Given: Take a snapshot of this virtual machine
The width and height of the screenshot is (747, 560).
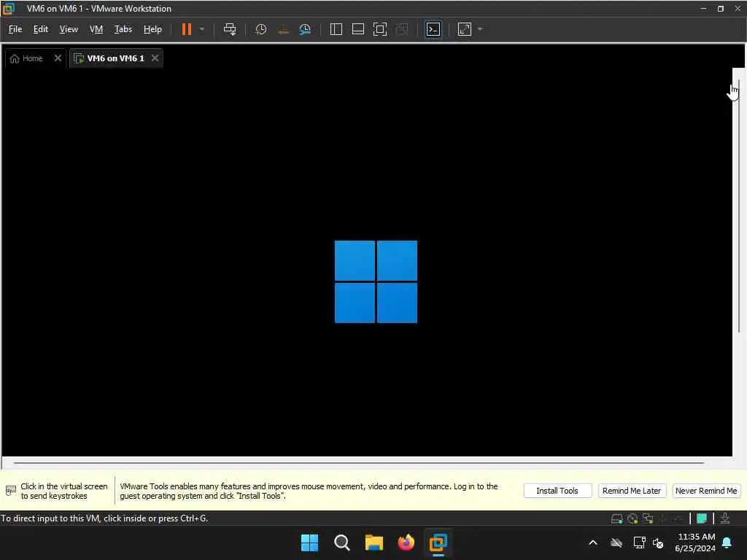Looking at the screenshot, I should (260, 29).
